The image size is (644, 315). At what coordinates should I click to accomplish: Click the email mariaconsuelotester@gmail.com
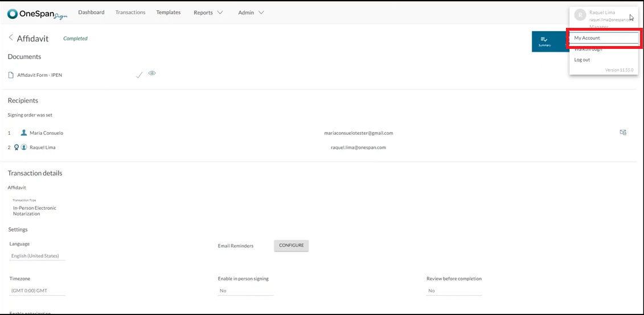[359, 133]
